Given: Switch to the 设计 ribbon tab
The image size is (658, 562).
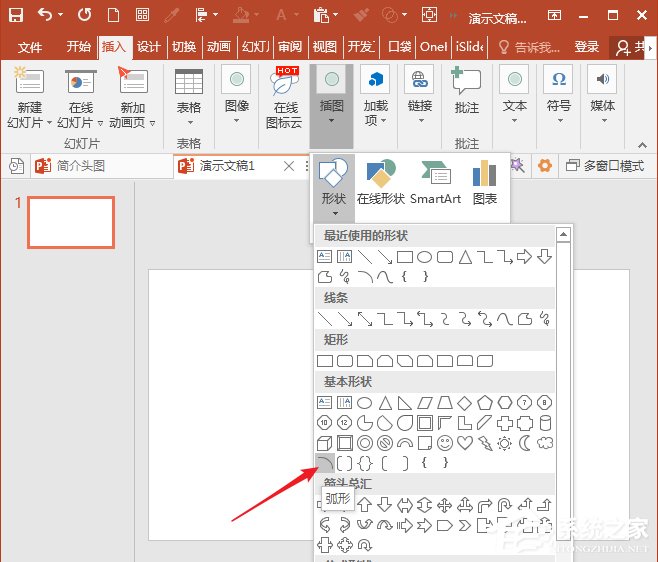Looking at the screenshot, I should [149, 47].
